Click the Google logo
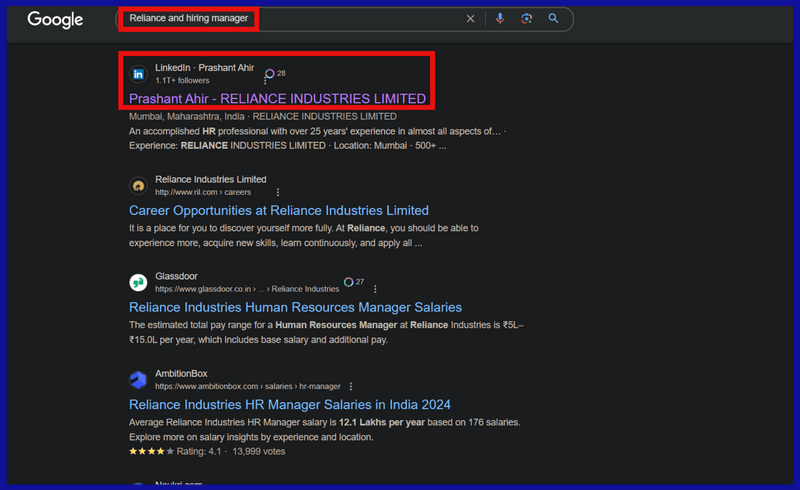800x490 pixels. click(55, 19)
